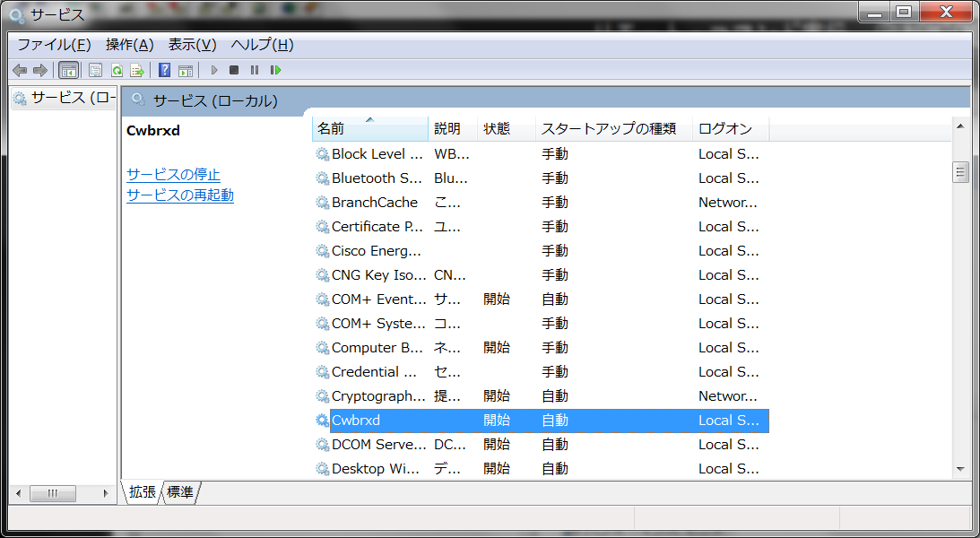Click the scroll down arrow of services list

tap(960, 469)
